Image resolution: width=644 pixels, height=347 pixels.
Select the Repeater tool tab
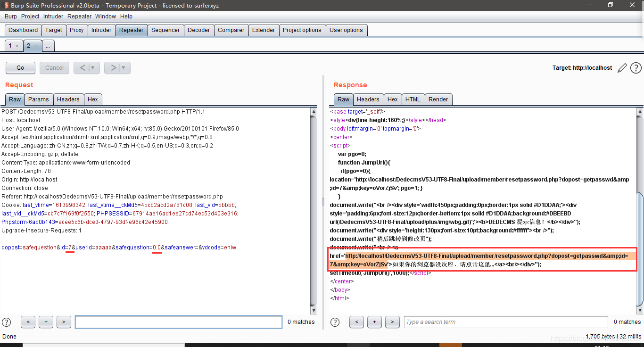pyautogui.click(x=131, y=30)
